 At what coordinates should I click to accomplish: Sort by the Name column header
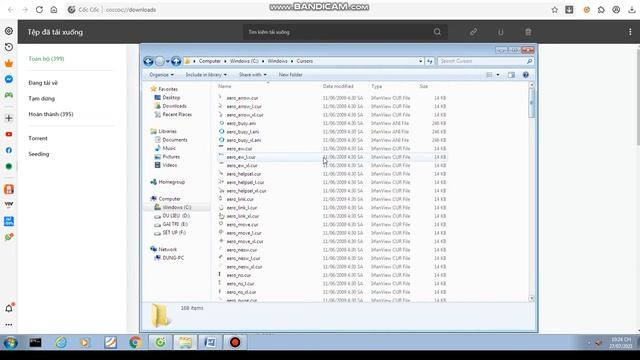pyautogui.click(x=224, y=87)
